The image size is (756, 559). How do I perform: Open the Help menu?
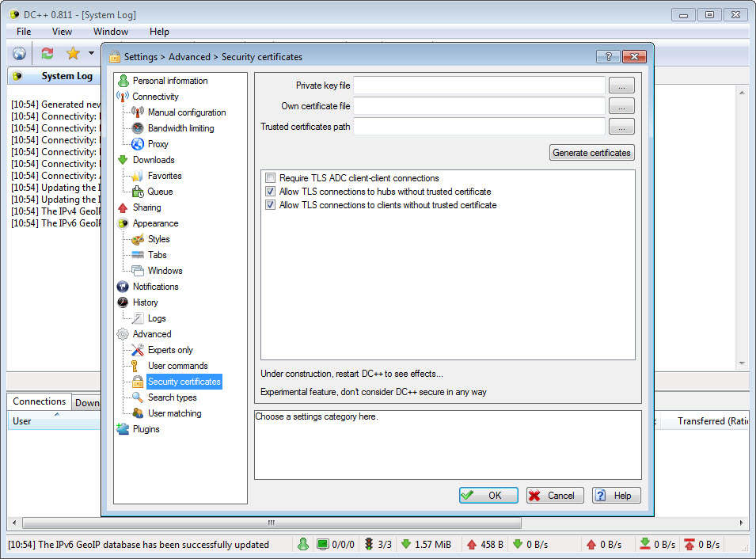pos(159,32)
